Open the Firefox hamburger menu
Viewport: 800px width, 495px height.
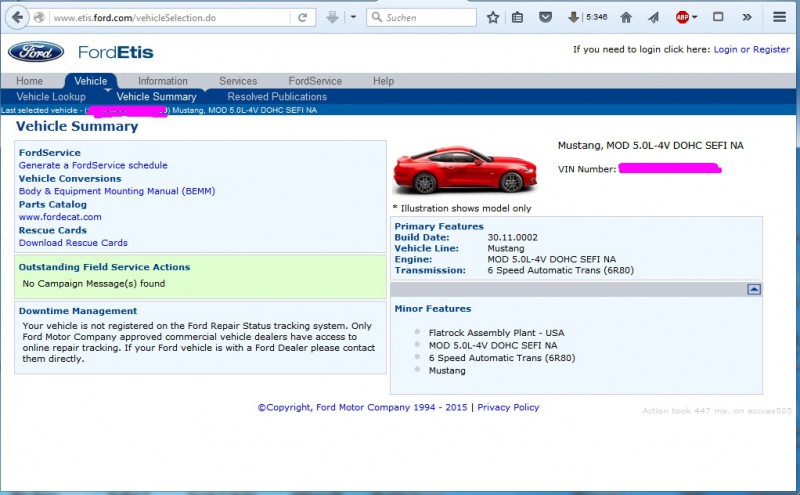point(779,17)
